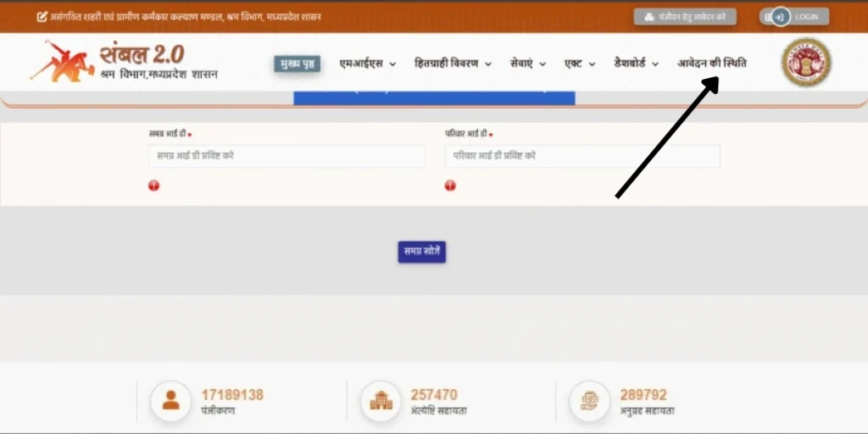The width and height of the screenshot is (868, 434).
Task: Expand the सेवाएं menu
Action: point(528,64)
